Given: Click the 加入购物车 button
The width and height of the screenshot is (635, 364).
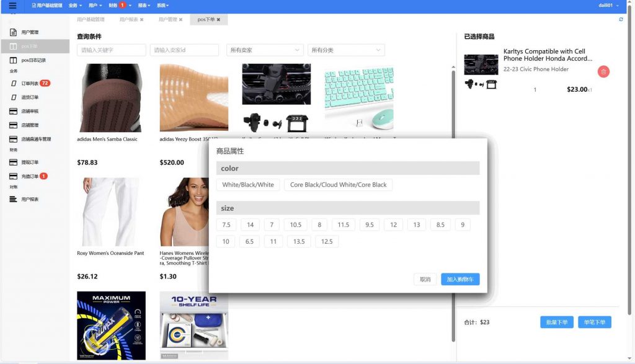Looking at the screenshot, I should pyautogui.click(x=460, y=280).
